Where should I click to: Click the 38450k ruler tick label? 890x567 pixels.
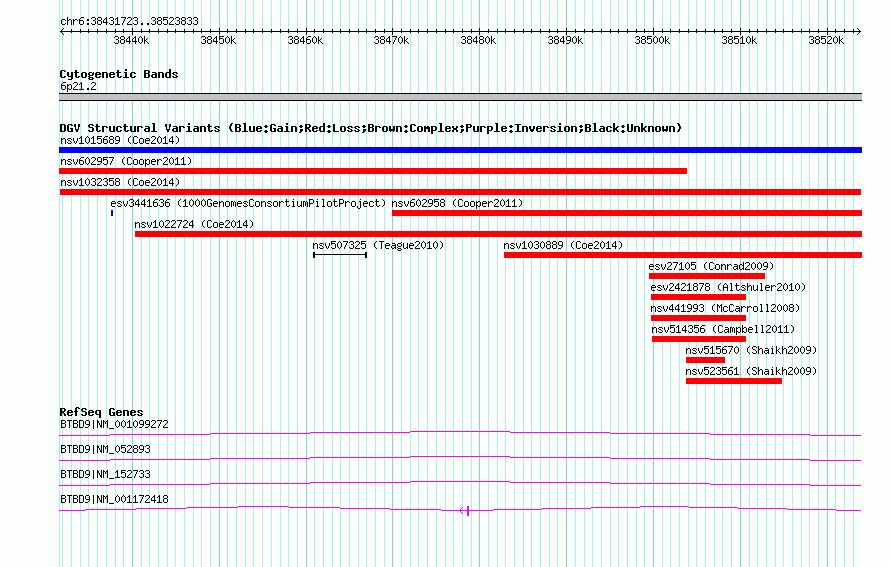click(x=218, y=41)
